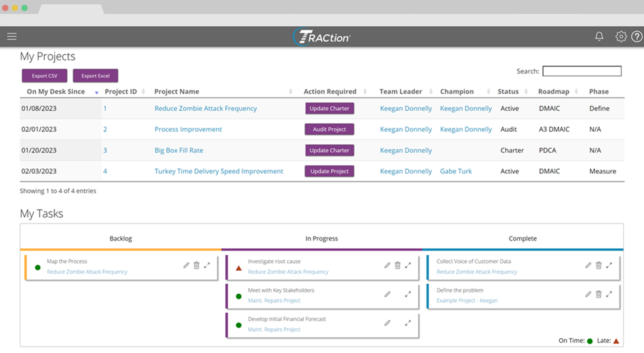Focus the projects Search field
Screen dimensions: 644x353
tap(582, 71)
